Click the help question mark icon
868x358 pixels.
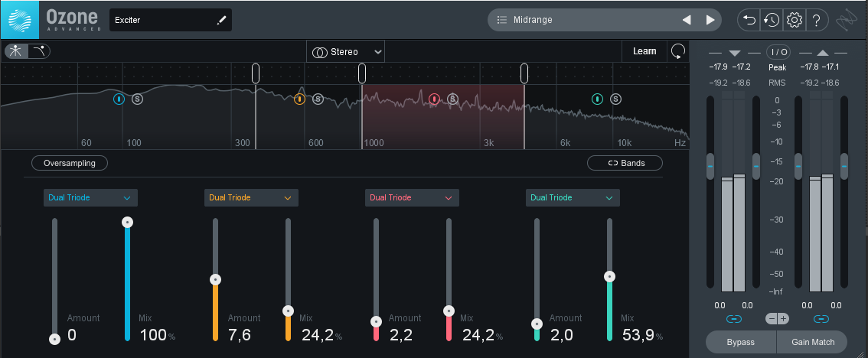pyautogui.click(x=816, y=20)
